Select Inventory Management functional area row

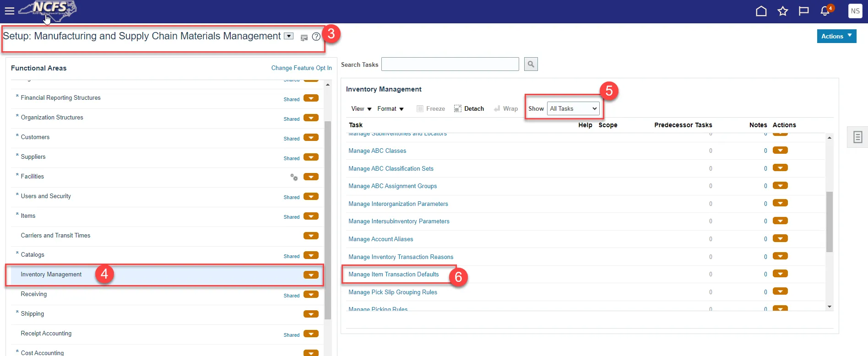(x=51, y=275)
